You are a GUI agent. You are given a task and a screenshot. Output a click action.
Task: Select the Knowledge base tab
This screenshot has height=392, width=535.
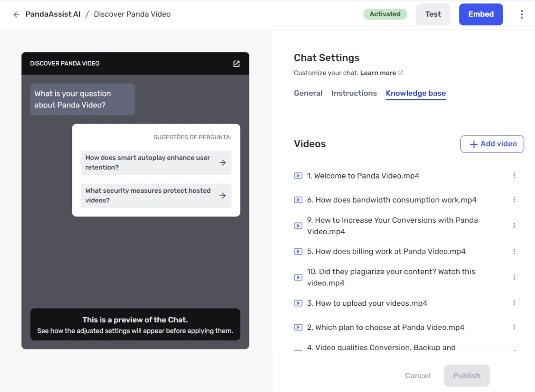tap(416, 94)
